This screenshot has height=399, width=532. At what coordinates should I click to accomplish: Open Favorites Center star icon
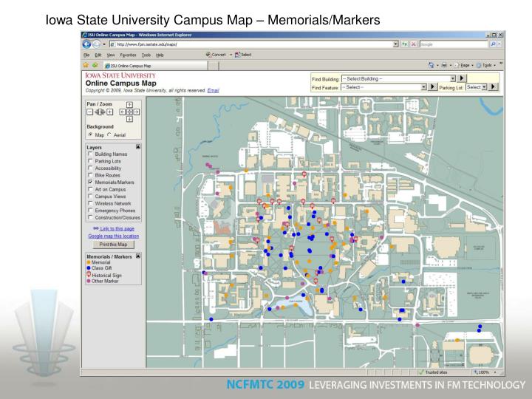(x=86, y=65)
